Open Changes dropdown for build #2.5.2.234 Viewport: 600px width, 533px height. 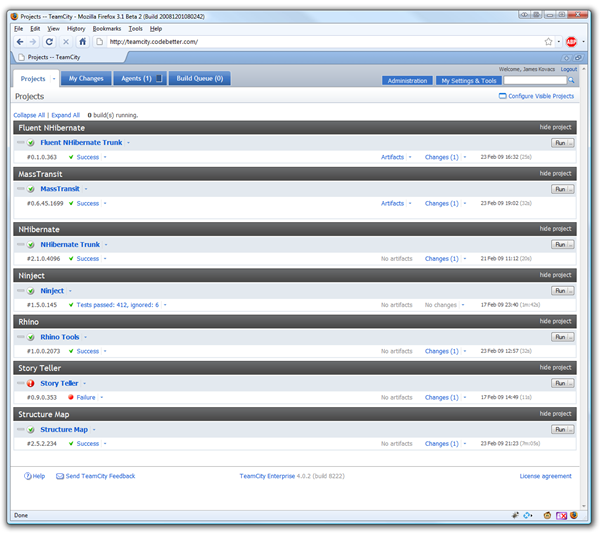pos(465,444)
